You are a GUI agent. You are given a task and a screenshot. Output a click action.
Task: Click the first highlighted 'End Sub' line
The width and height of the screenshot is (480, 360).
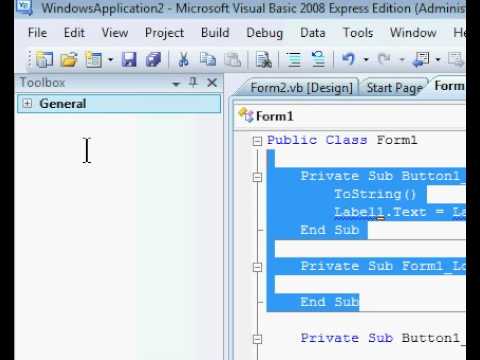pos(330,230)
